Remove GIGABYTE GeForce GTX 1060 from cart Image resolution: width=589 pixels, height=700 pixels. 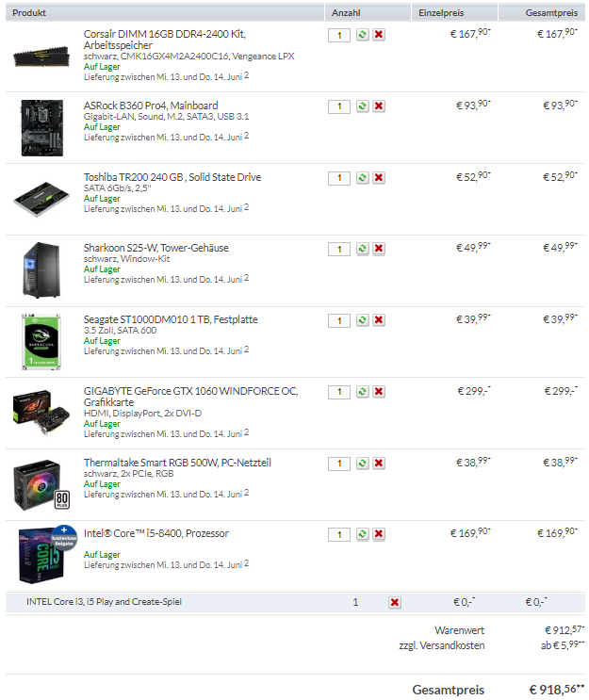coord(379,392)
